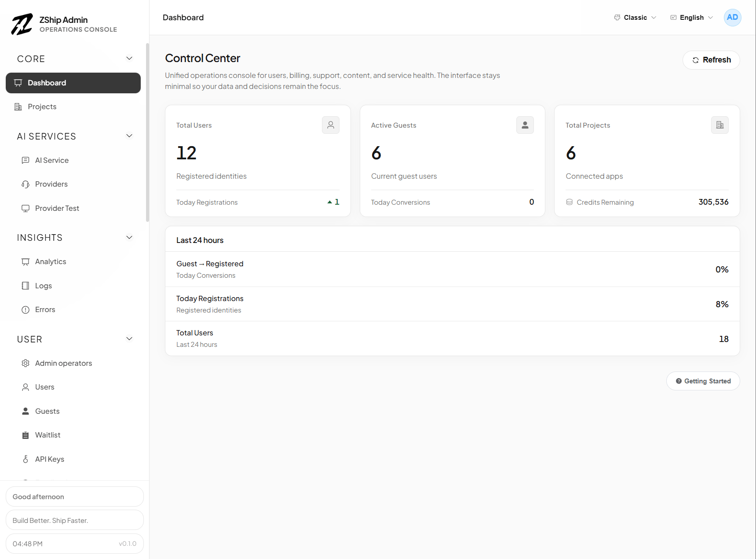Click the Errors alert icon
Viewport: 756px width, 559px height.
26,309
